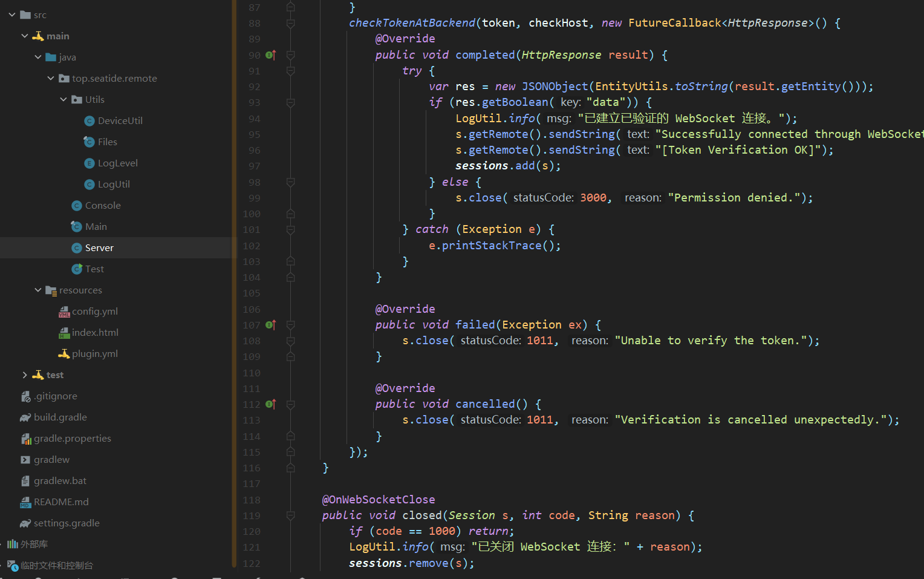Click the plugin.yml file icon
The image size is (924, 579).
63,353
